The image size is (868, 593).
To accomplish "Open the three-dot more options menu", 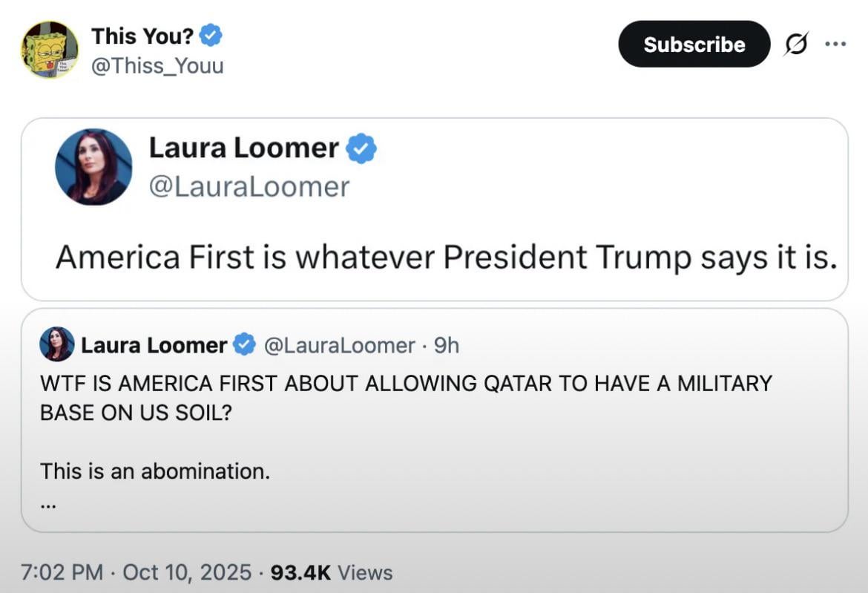I will pyautogui.click(x=835, y=44).
